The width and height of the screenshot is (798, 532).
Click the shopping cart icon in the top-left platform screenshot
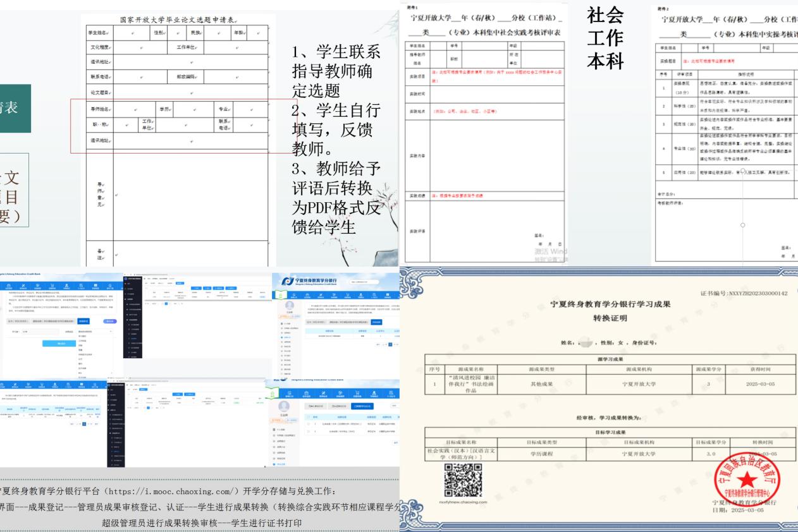52,286
